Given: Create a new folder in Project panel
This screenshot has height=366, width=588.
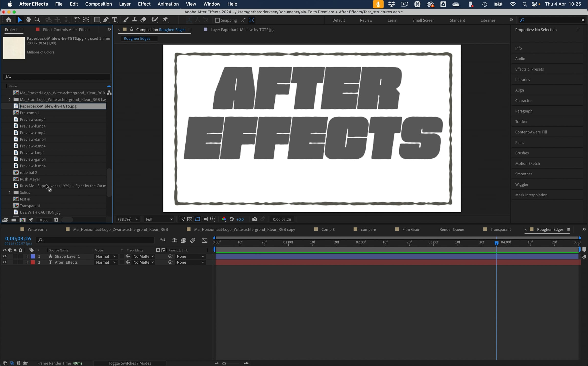Looking at the screenshot, I should pos(14,220).
